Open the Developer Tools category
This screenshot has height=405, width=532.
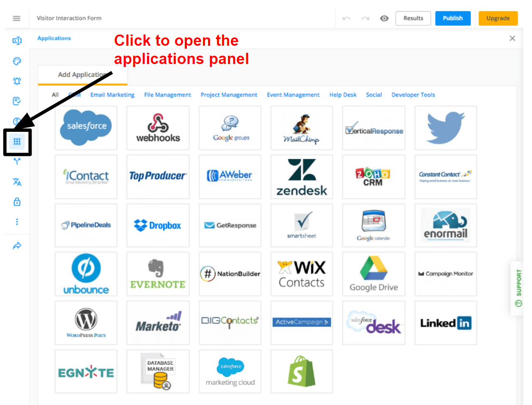(x=413, y=95)
